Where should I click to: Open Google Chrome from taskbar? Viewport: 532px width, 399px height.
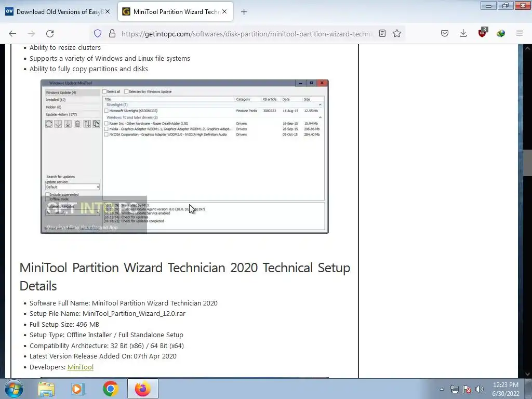(110, 389)
